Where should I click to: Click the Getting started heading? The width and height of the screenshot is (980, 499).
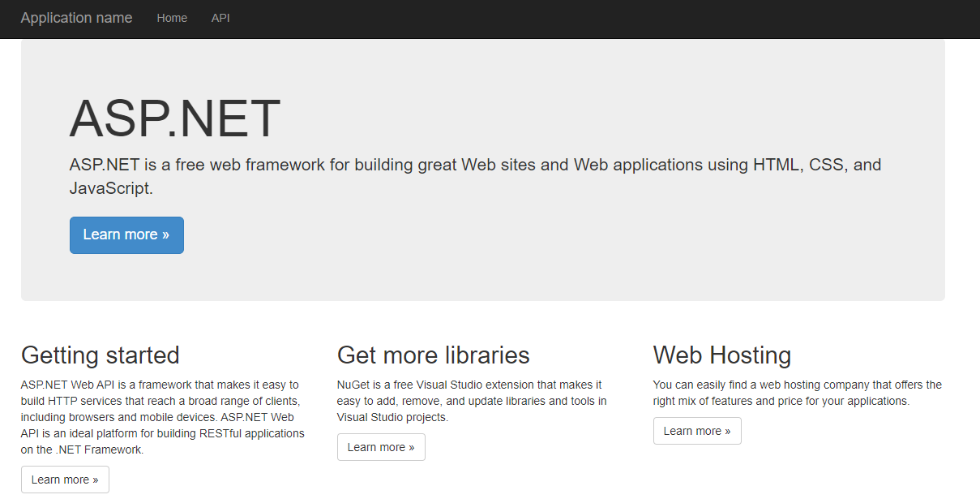(101, 355)
